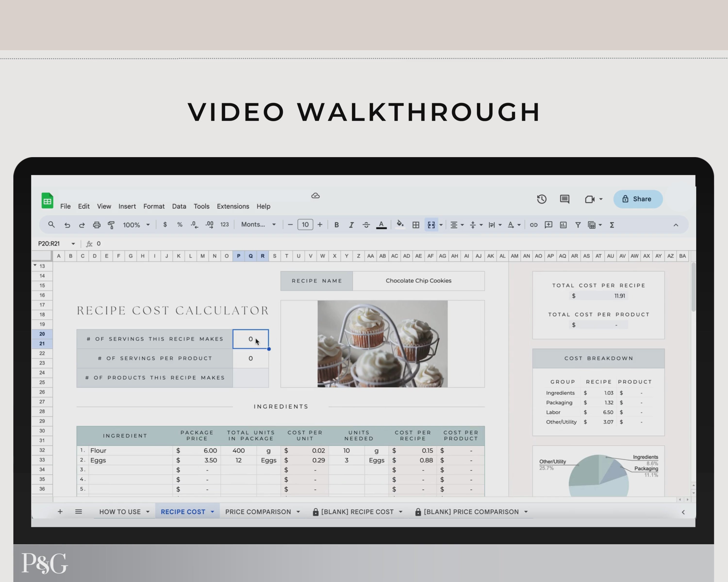Open the Extensions menu
The height and width of the screenshot is (582, 728).
pyautogui.click(x=233, y=206)
